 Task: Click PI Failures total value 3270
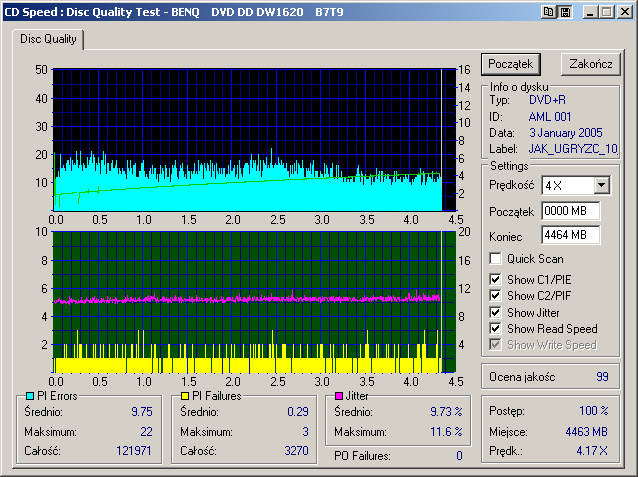click(297, 451)
